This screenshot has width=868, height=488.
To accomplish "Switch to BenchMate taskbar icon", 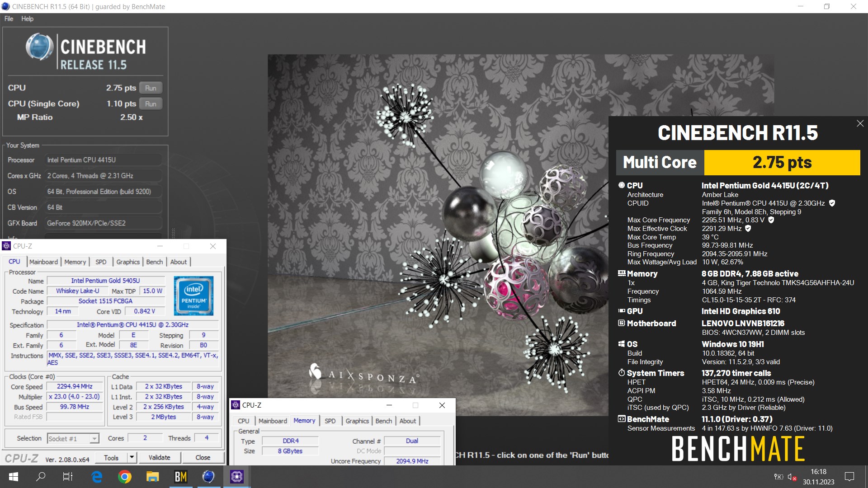I will 181,477.
